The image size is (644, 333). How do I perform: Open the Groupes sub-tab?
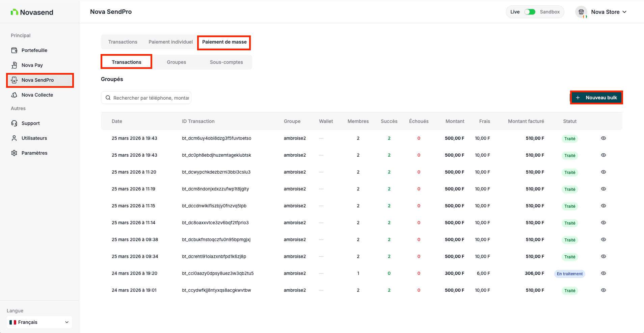click(x=177, y=62)
